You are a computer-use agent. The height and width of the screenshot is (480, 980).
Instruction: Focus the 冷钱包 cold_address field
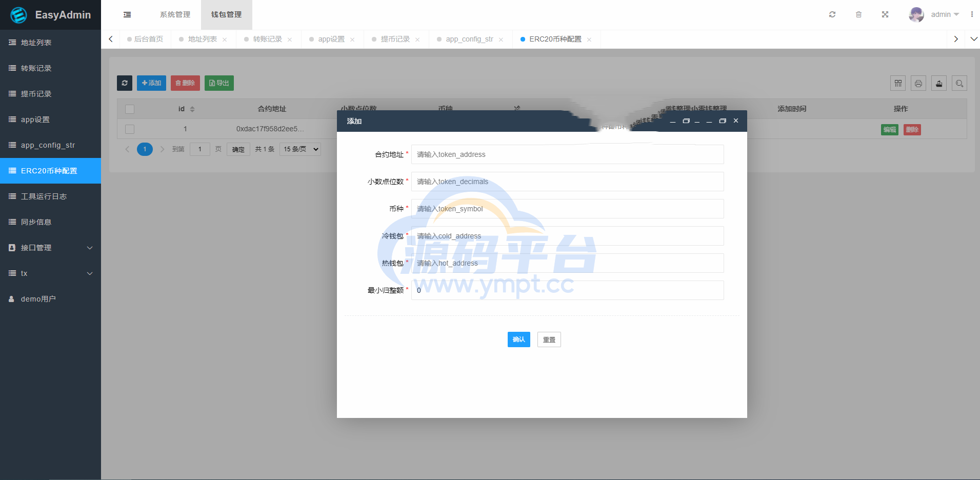(x=568, y=236)
